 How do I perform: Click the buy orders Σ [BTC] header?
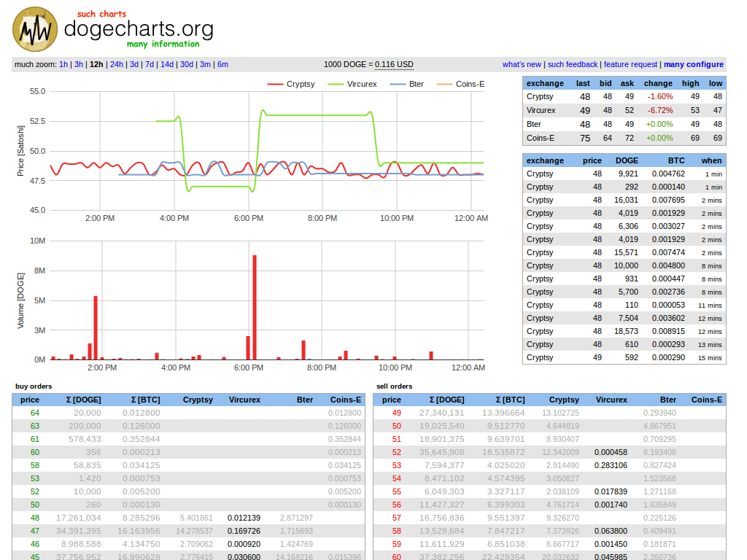(x=145, y=400)
